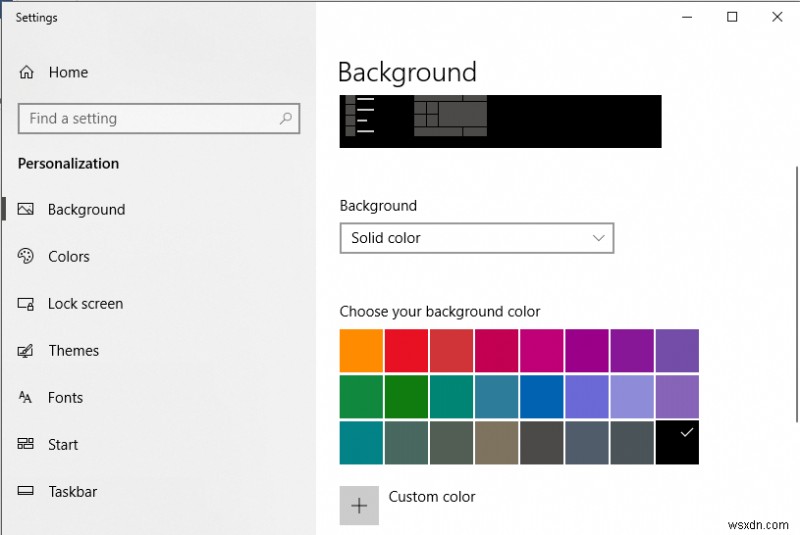Choose the magenta pink color swatch
Image resolution: width=800 pixels, height=535 pixels.
(542, 350)
